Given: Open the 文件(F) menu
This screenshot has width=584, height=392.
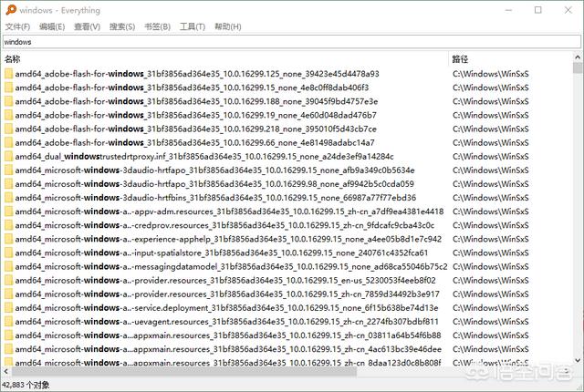Looking at the screenshot, I should [x=17, y=26].
